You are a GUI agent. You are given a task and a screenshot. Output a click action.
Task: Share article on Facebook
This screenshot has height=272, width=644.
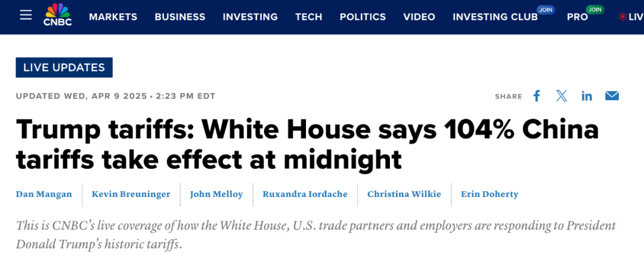[x=537, y=96]
